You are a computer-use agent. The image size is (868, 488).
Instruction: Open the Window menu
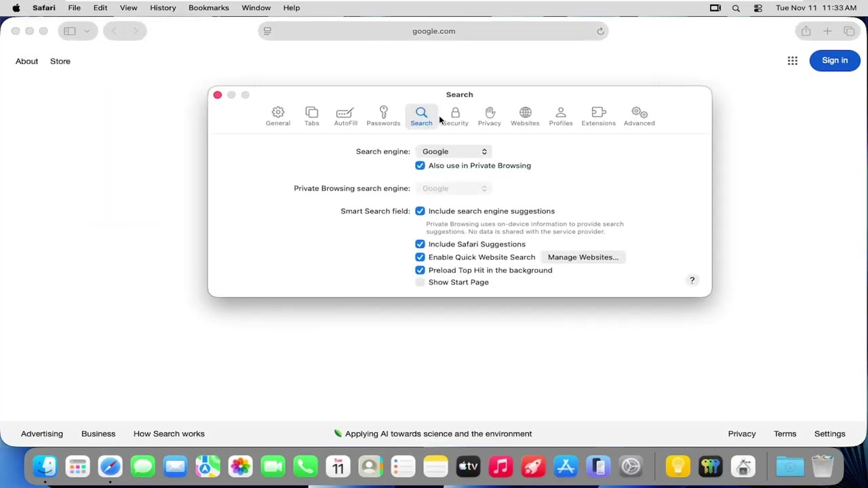click(256, 7)
